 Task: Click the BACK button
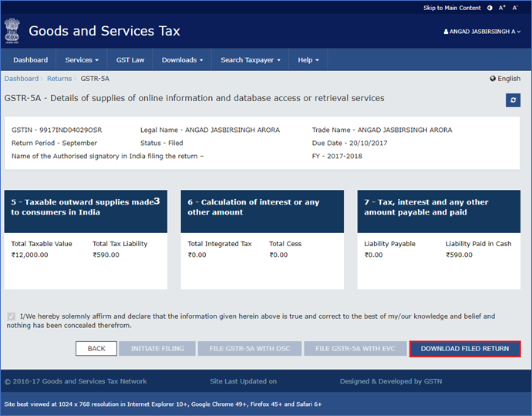96,348
